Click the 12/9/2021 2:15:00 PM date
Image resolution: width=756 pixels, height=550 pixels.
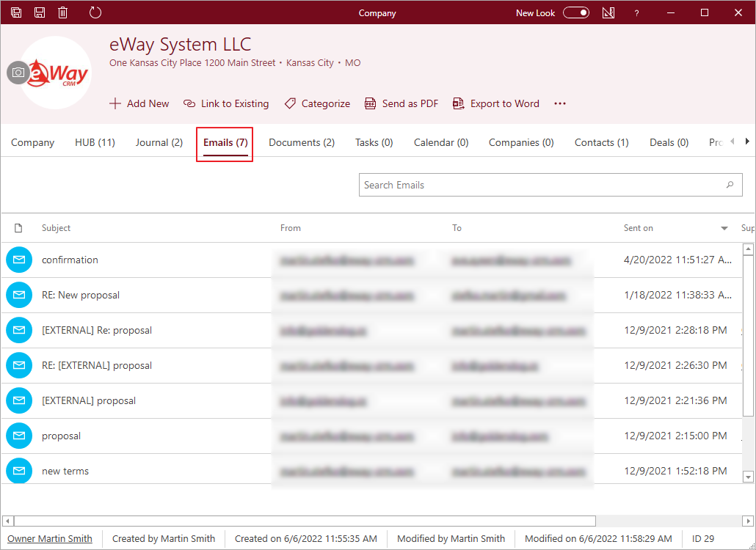pos(675,436)
